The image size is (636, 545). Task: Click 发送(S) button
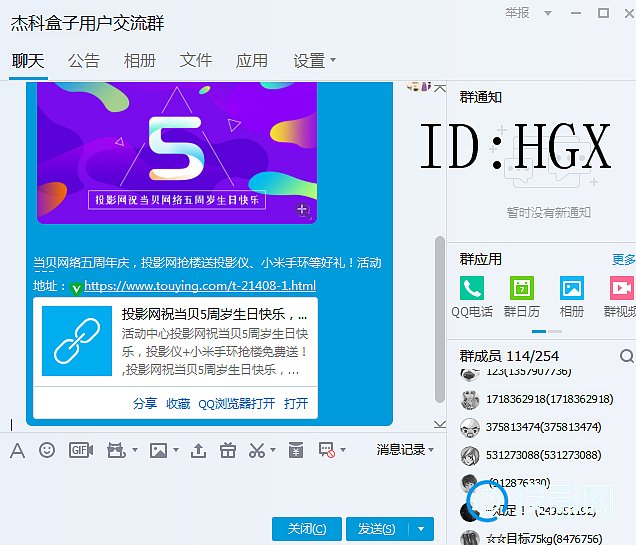(x=376, y=529)
